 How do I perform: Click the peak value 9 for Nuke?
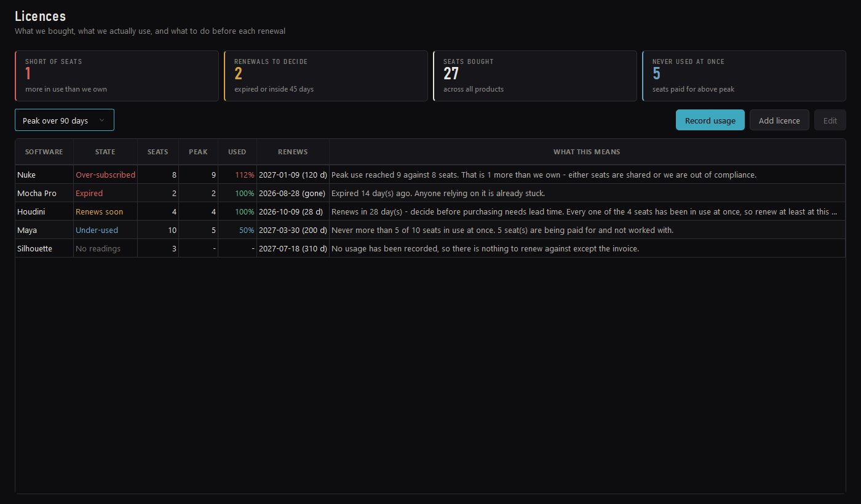click(x=198, y=175)
